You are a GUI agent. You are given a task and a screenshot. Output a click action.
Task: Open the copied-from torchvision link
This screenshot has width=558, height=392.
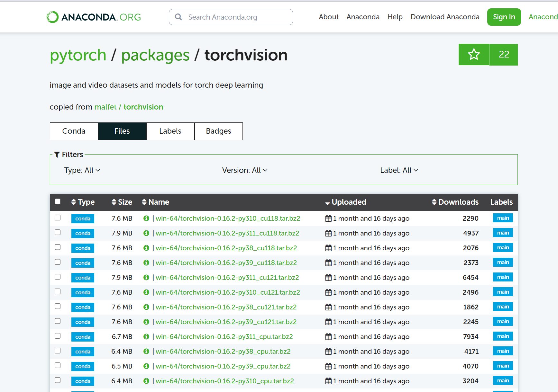tap(143, 107)
